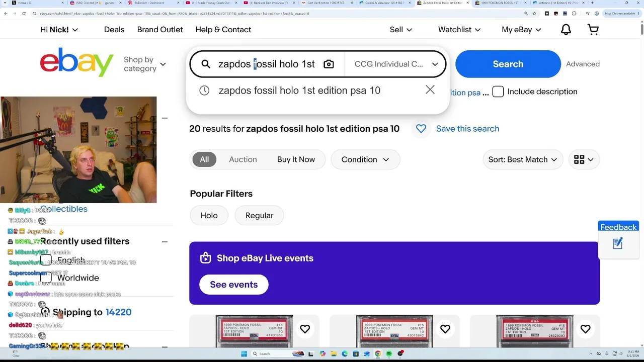Open the Windows Start menu
Image resolution: width=644 pixels, height=362 pixels.
coord(244,353)
